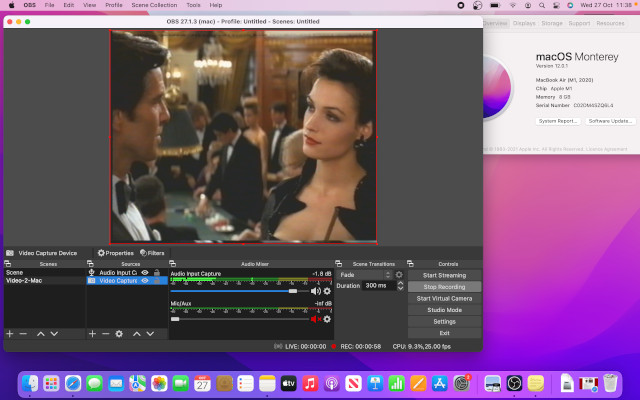Open the Profile menu

[x=113, y=5]
